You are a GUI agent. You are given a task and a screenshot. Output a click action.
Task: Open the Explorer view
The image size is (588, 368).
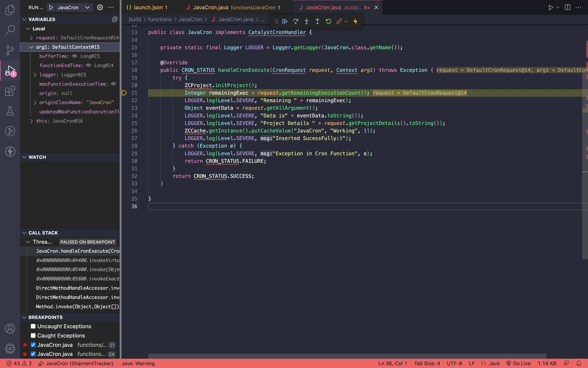point(10,10)
